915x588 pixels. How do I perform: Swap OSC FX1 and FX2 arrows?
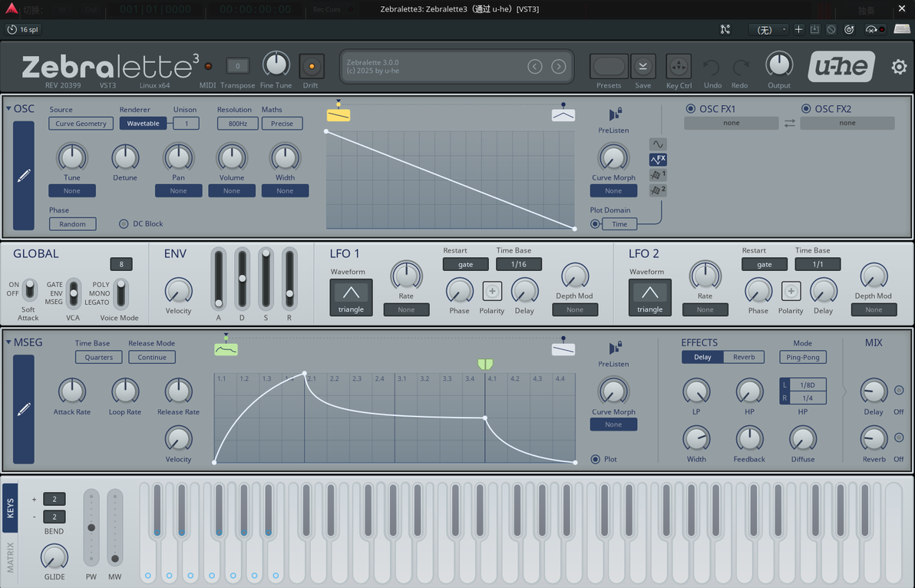[x=789, y=123]
